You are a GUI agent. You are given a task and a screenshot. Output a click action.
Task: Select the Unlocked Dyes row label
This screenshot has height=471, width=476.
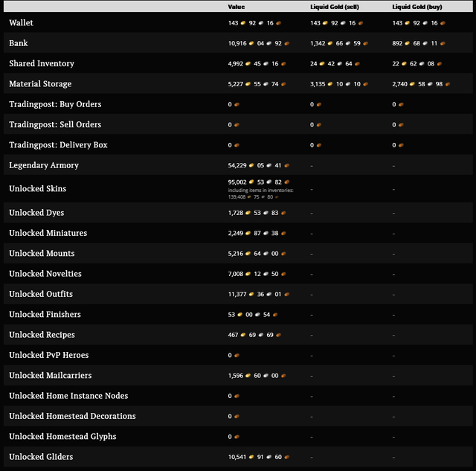pyautogui.click(x=36, y=213)
